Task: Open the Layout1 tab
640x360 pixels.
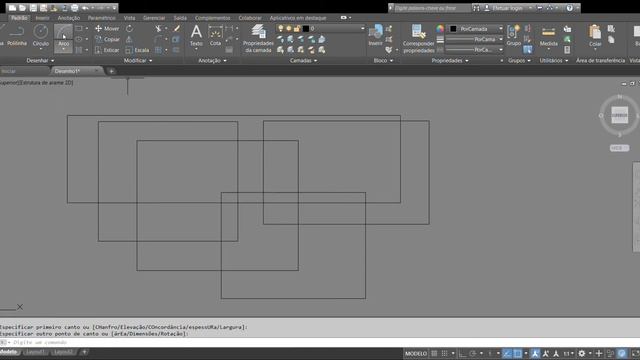Action: click(35, 352)
